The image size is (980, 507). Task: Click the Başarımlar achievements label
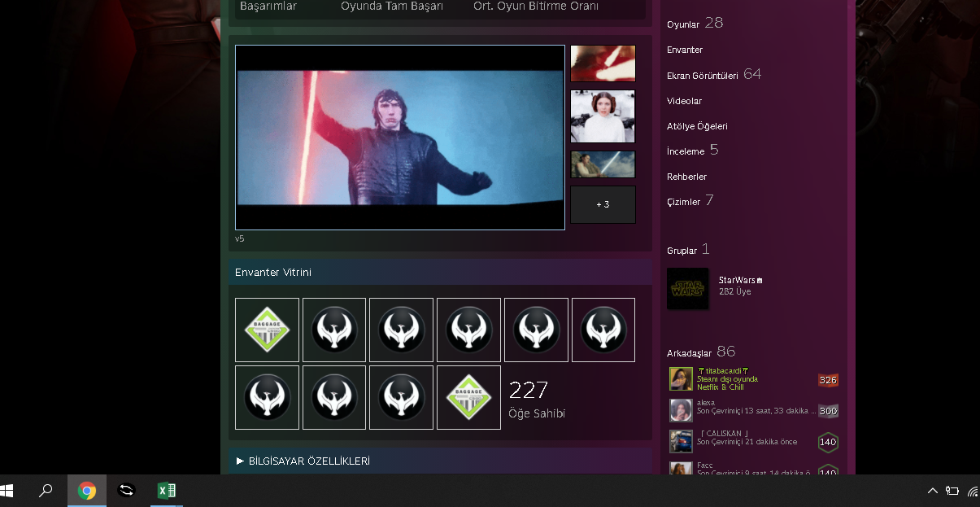tap(268, 7)
